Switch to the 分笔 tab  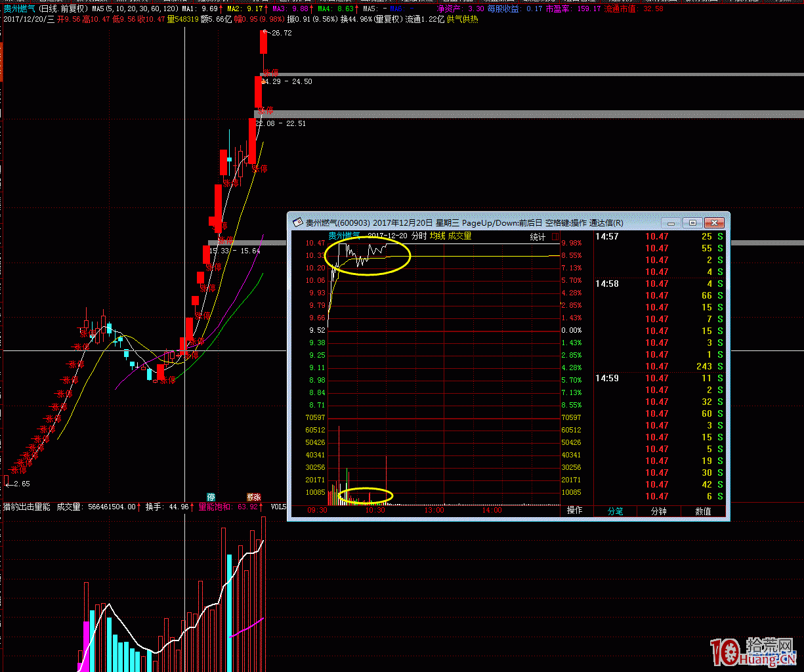tap(615, 511)
